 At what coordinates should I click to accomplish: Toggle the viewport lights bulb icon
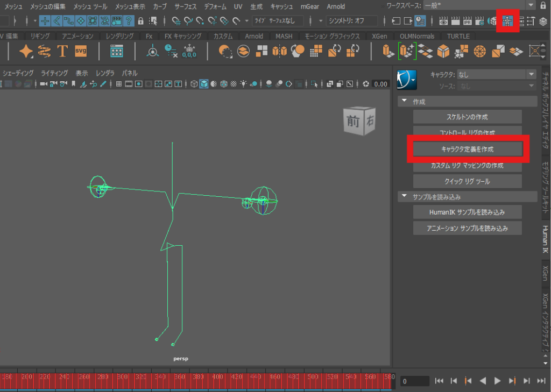point(244,84)
